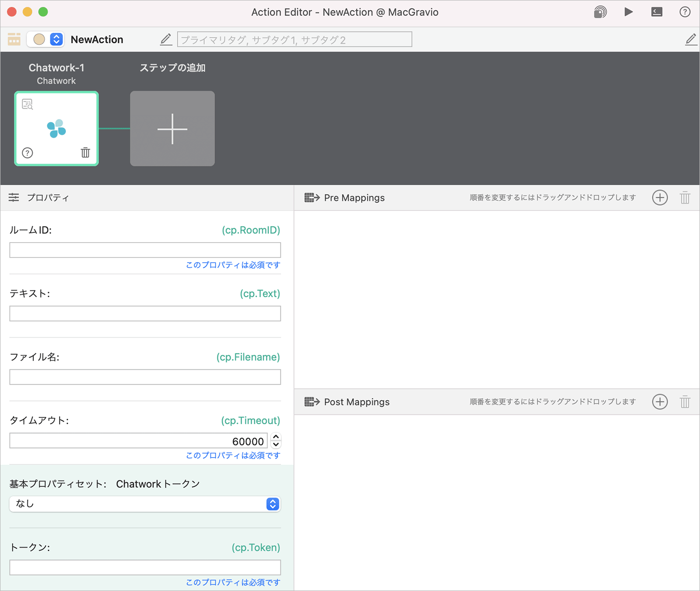Minimize the window with the yellow button
This screenshot has width=700, height=591.
(28, 12)
